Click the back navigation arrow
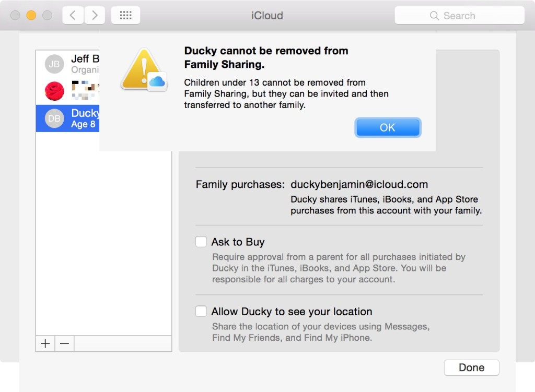The width and height of the screenshot is (535, 392). (x=73, y=15)
